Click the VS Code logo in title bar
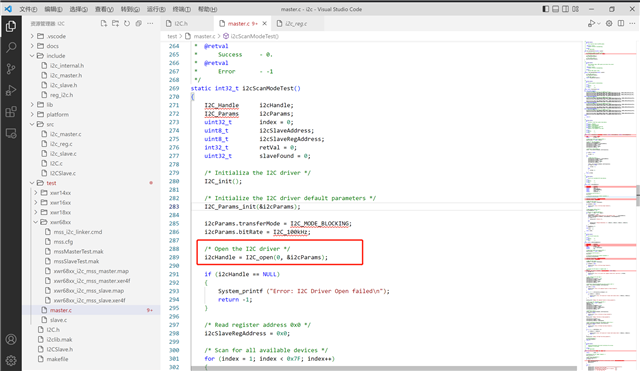This screenshot has width=640, height=371. click(x=8, y=9)
